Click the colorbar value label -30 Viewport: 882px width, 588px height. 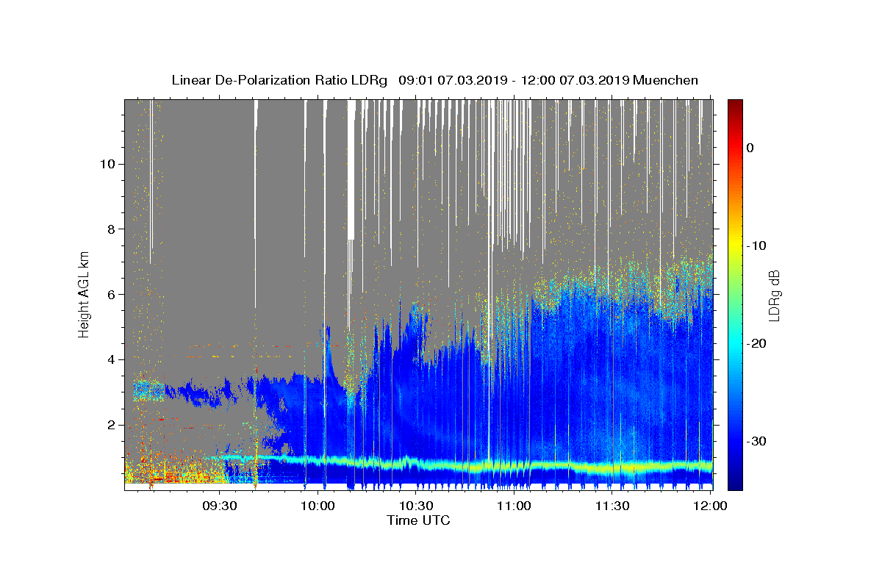tap(758, 441)
